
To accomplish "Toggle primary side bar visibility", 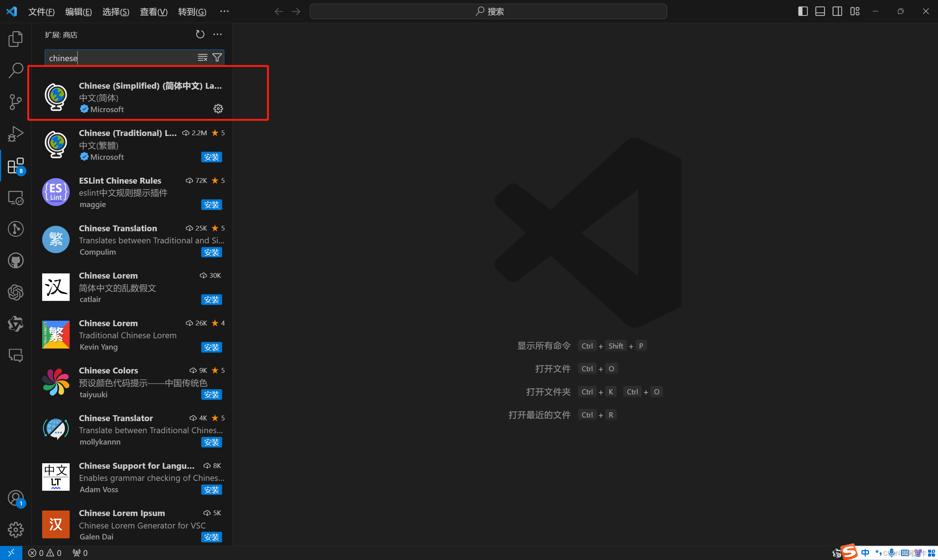I will [x=803, y=11].
